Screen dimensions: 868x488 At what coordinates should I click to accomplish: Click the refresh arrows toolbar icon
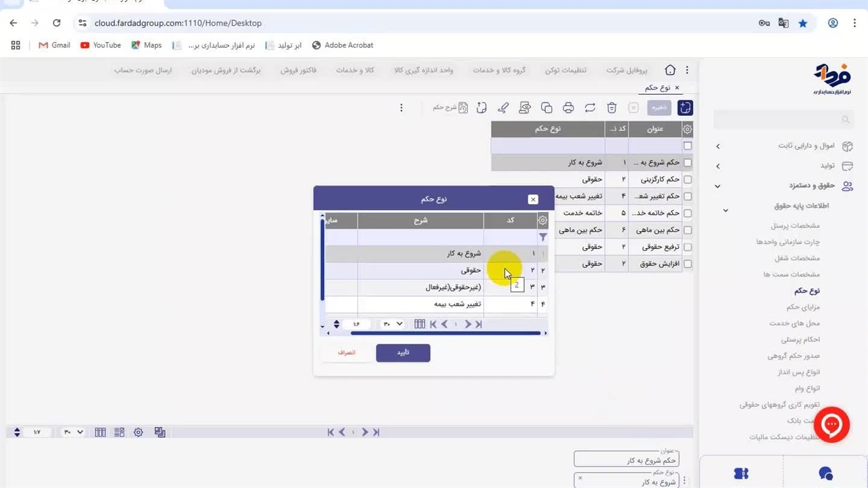point(590,108)
